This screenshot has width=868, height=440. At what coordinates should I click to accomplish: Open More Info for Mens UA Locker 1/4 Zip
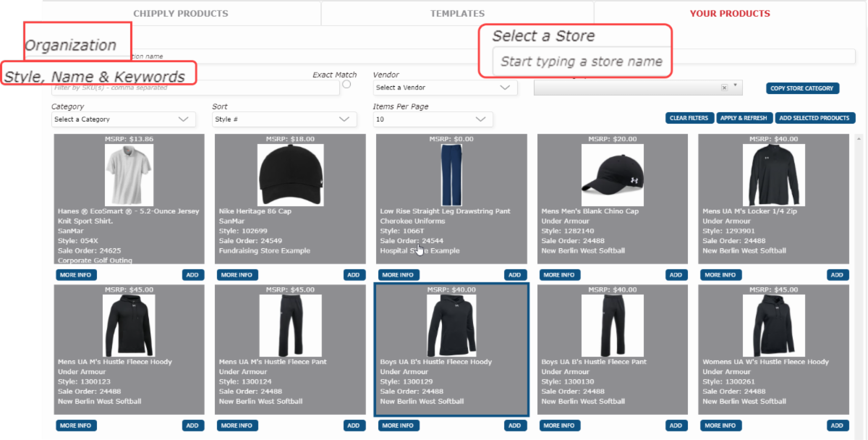click(x=721, y=275)
